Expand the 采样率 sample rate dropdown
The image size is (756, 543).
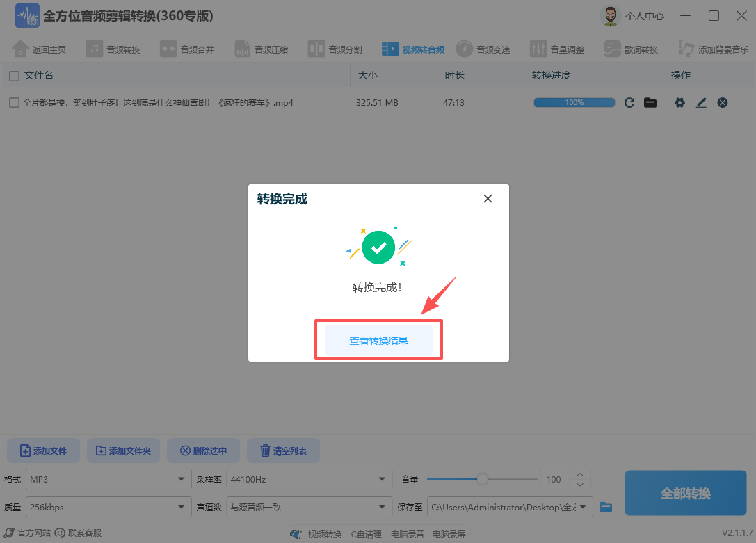(309, 479)
